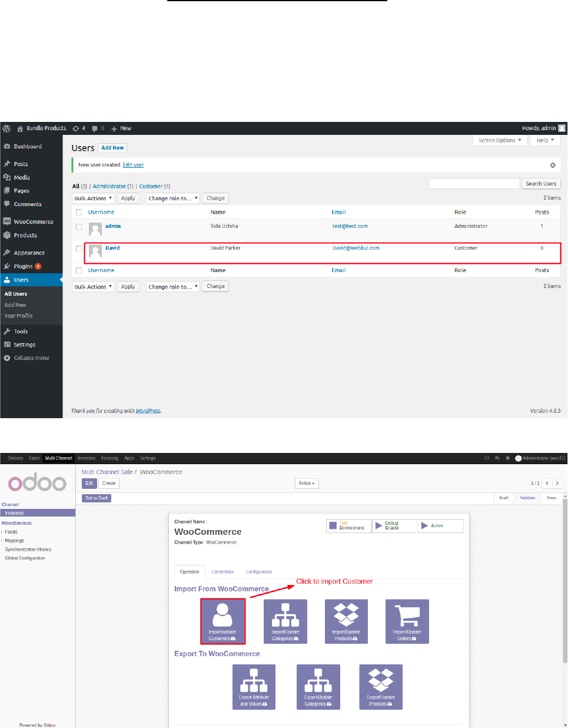Click the WordPress logo in the admin bar

6,128
